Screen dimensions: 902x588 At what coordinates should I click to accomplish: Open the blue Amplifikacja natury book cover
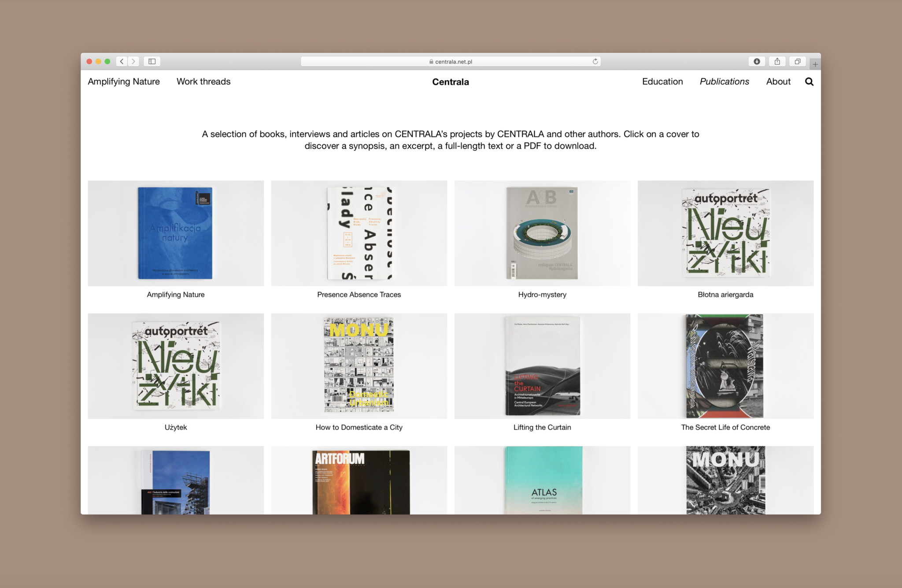point(176,233)
